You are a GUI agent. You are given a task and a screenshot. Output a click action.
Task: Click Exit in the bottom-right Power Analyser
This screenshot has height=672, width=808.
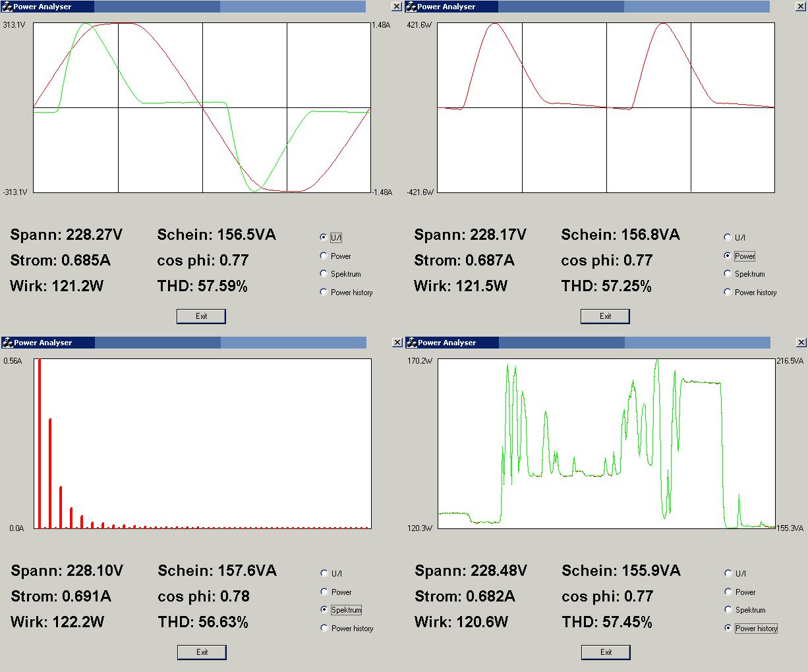coord(606,652)
